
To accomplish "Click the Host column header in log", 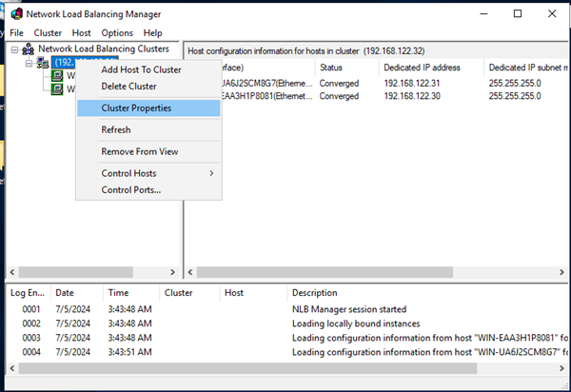I will [253, 293].
